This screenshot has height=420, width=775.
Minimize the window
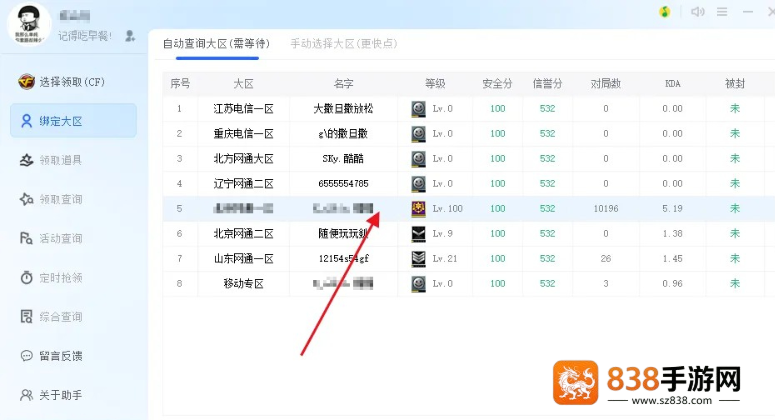tap(748, 11)
